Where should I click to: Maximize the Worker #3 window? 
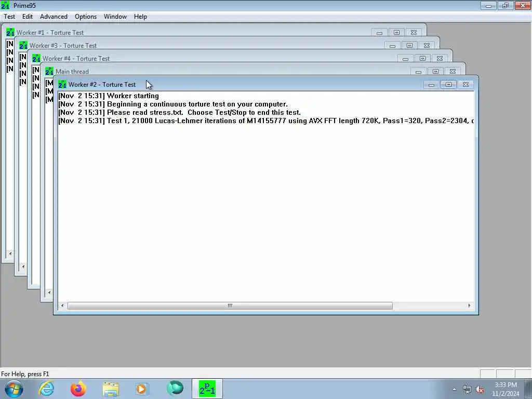tap(409, 46)
